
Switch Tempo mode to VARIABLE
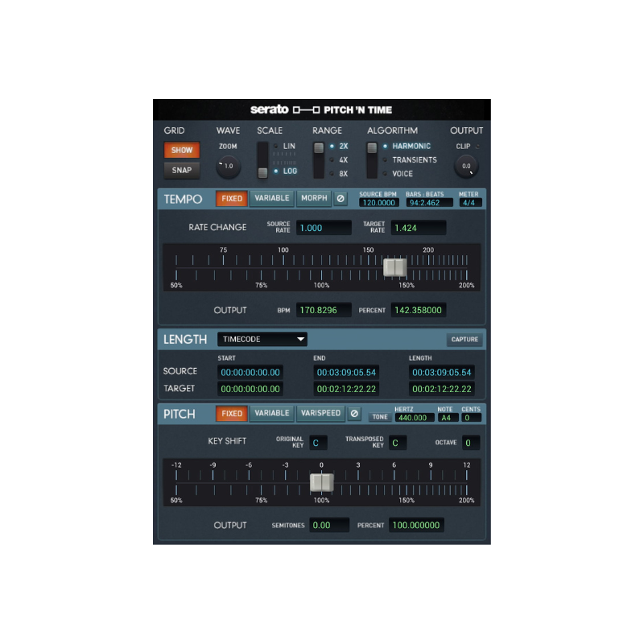[x=271, y=198]
